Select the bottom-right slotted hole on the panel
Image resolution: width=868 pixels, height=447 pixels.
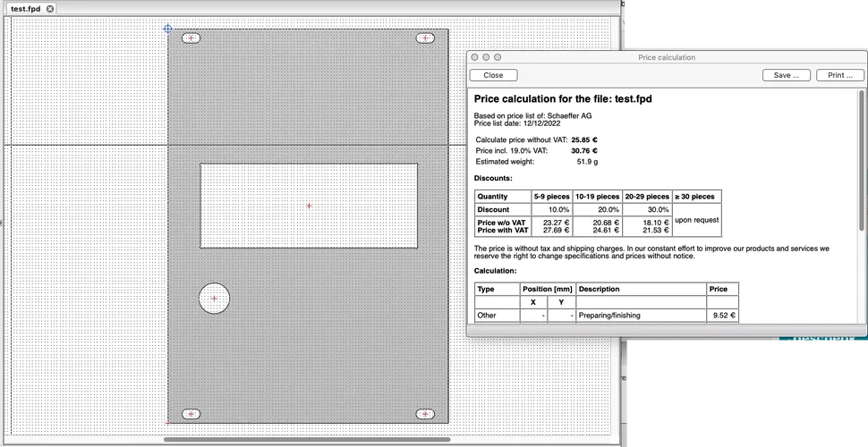(425, 414)
